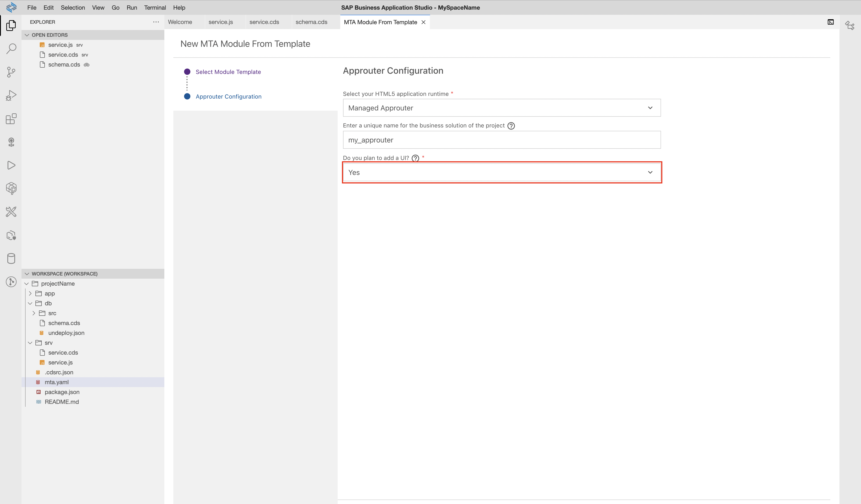Open the Run and Debug icon

point(11,95)
